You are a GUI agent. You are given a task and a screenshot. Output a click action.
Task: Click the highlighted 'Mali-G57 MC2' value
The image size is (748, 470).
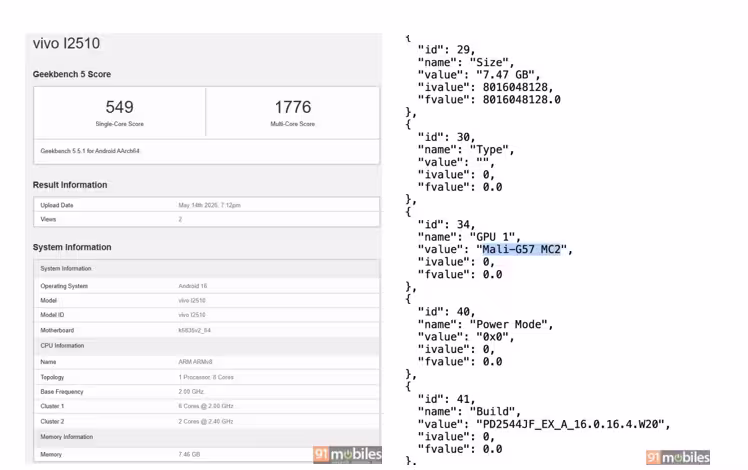tap(521, 250)
